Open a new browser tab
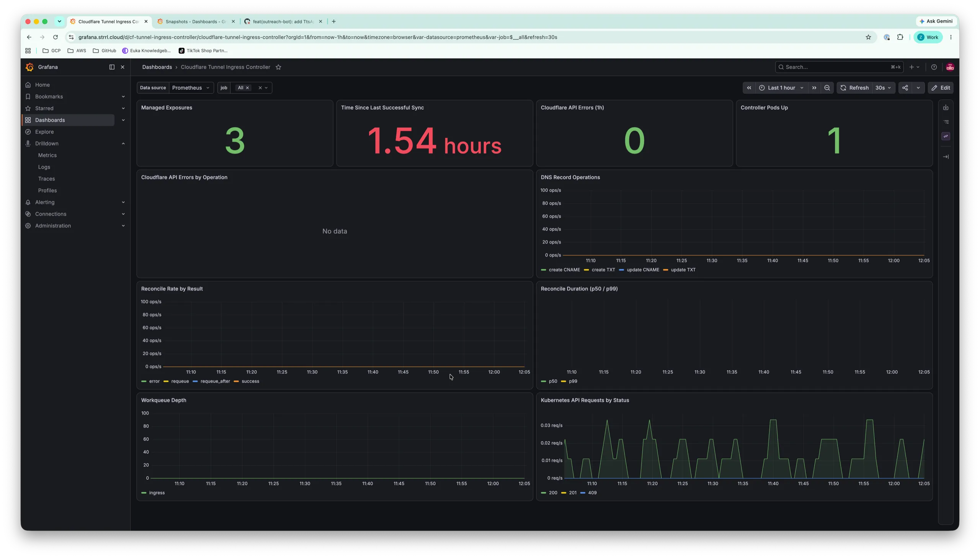This screenshot has width=980, height=558. (333, 21)
